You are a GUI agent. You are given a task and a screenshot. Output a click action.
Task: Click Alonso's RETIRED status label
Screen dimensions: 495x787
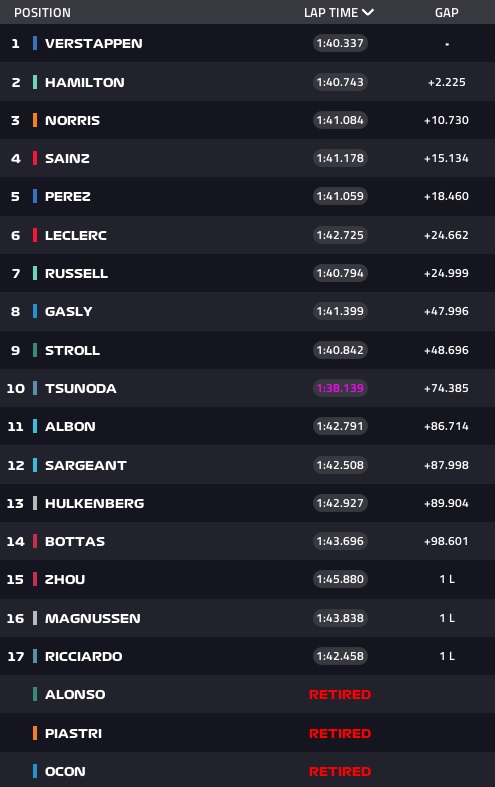tap(340, 695)
